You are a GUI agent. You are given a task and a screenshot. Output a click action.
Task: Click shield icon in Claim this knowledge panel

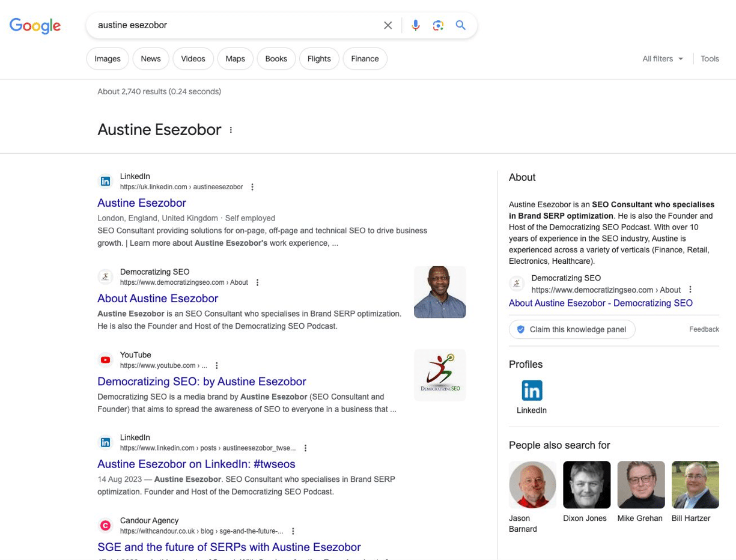[521, 329]
